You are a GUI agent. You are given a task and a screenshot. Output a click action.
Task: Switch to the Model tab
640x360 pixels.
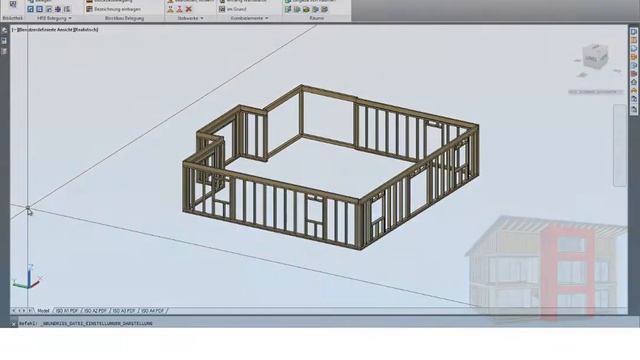click(43, 311)
